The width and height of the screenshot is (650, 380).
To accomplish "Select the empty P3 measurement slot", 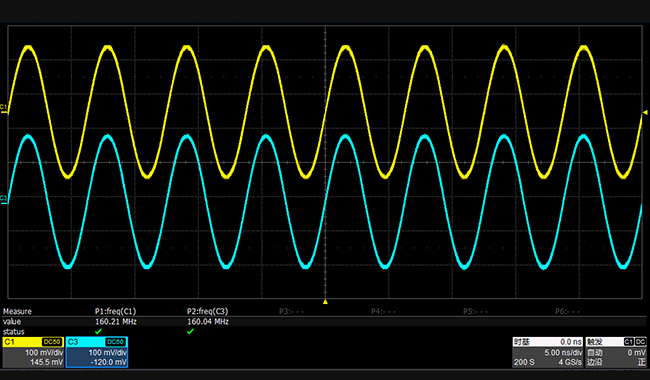I will pyautogui.click(x=291, y=311).
